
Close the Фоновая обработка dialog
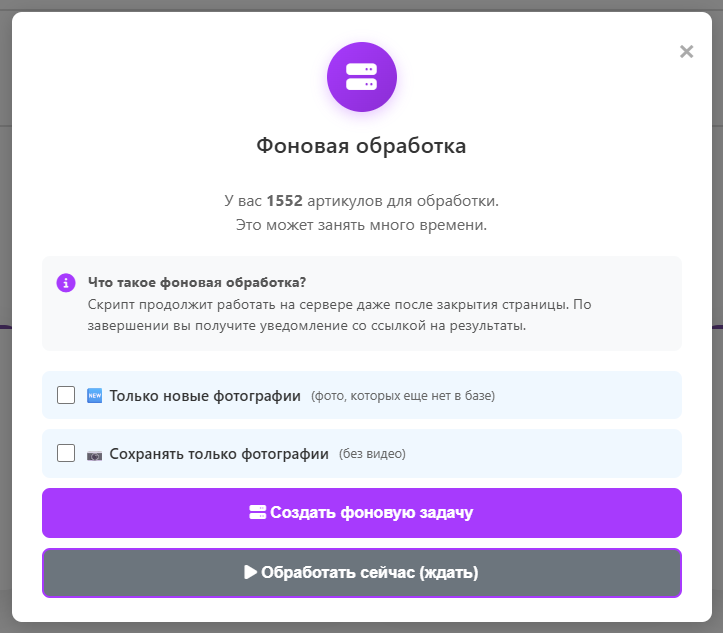pos(686,52)
